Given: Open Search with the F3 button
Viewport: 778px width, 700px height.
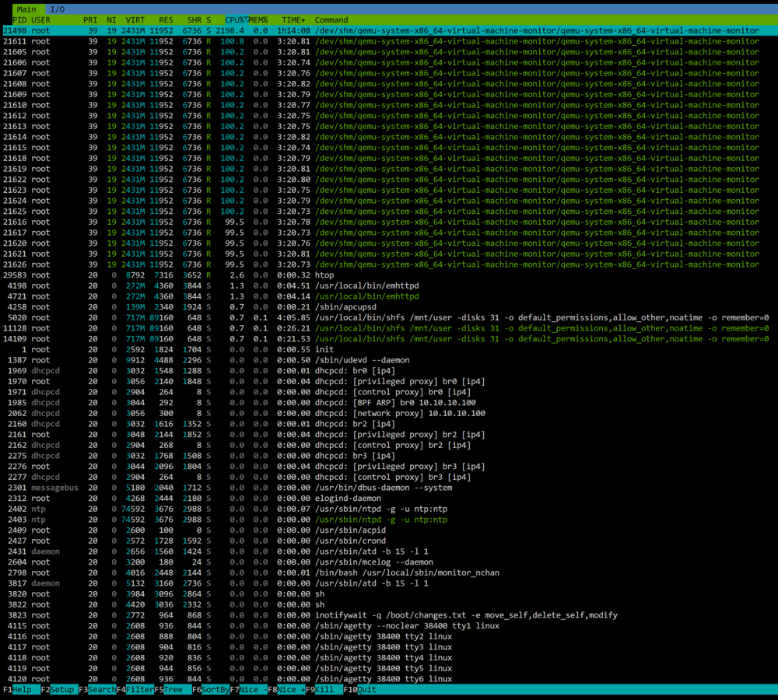Looking at the screenshot, I should [x=97, y=690].
